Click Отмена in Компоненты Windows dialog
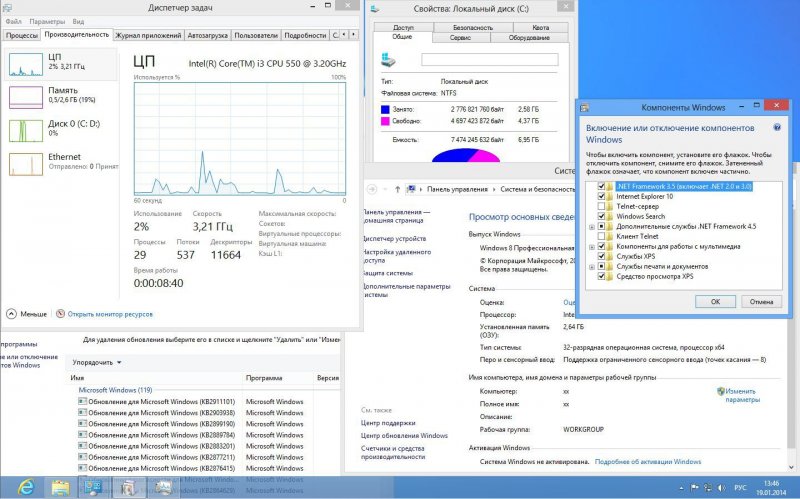800x499 pixels. click(x=761, y=302)
